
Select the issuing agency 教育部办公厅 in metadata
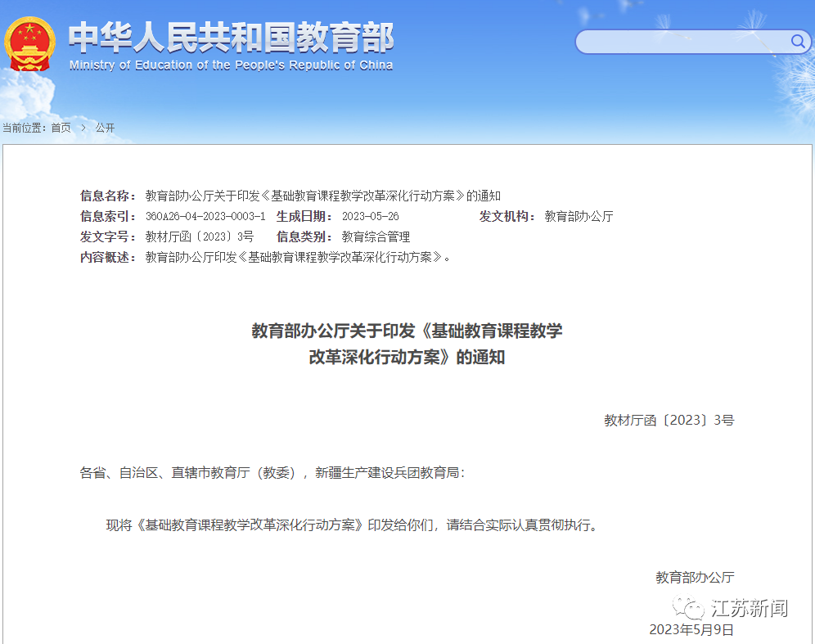pos(579,216)
